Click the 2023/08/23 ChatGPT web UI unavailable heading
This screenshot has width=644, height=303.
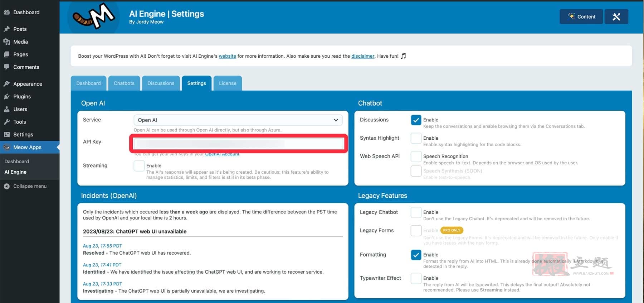click(135, 231)
